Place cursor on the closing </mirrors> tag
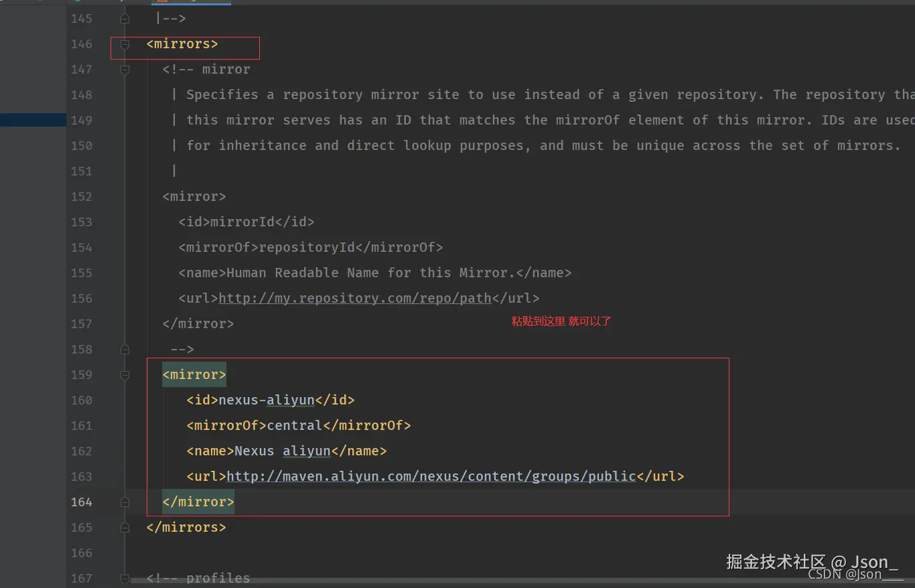This screenshot has height=588, width=915. click(186, 528)
